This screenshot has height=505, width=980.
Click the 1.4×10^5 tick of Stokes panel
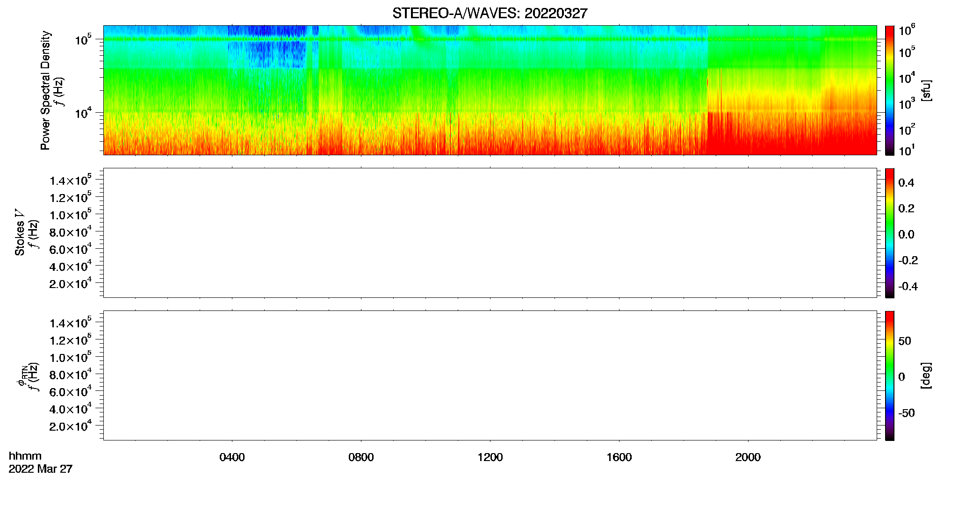(x=71, y=180)
